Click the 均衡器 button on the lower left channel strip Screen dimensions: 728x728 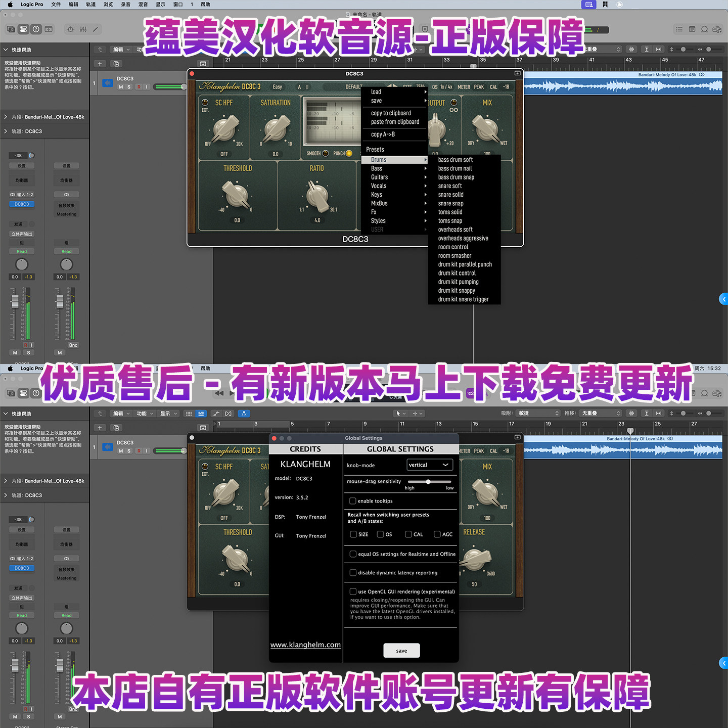[x=22, y=544]
